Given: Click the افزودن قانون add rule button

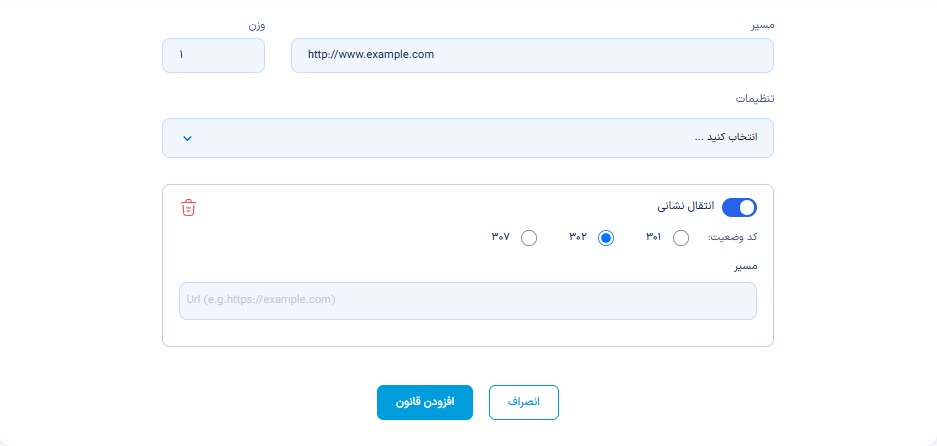Looking at the screenshot, I should [425, 402].
